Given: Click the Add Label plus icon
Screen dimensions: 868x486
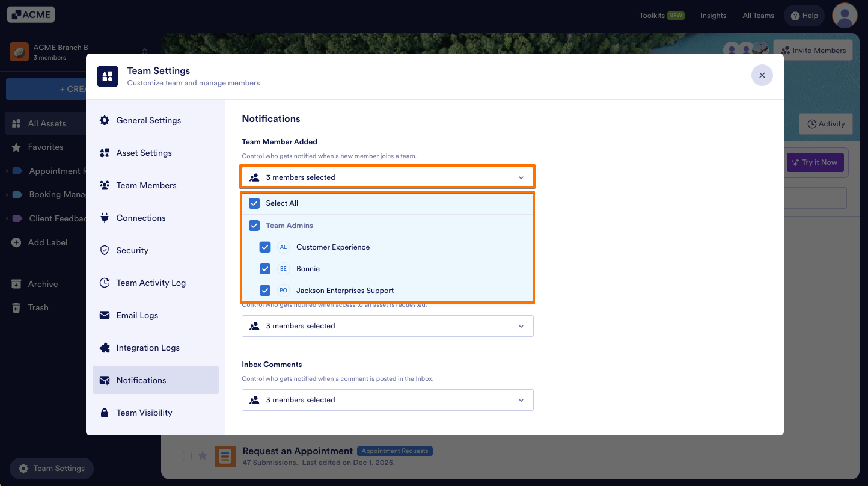Looking at the screenshot, I should [16, 242].
